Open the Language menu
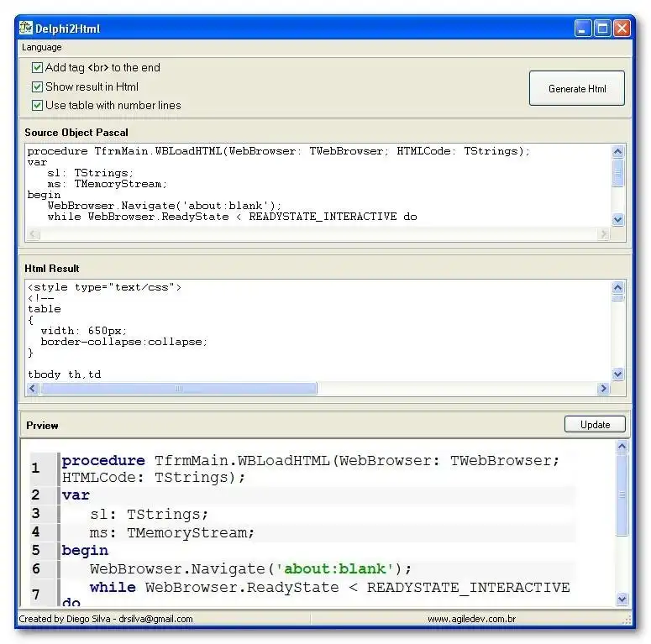 [41, 47]
